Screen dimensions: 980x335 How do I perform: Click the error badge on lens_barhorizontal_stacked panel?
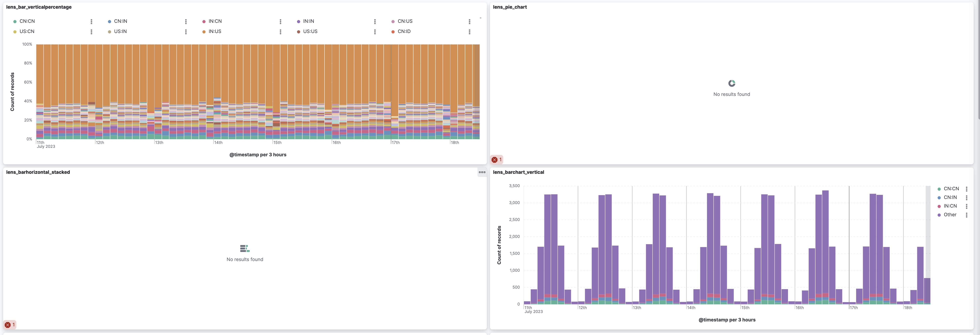click(x=10, y=325)
